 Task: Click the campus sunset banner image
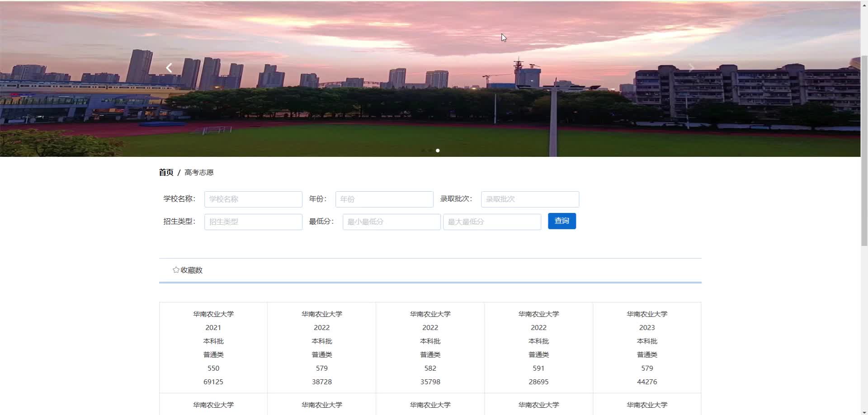pyautogui.click(x=430, y=79)
